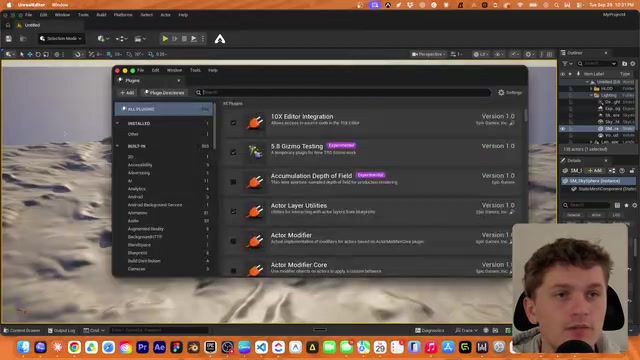Click the large white A logo toolbar icon
Screen dimensions: 640x360
220,39
